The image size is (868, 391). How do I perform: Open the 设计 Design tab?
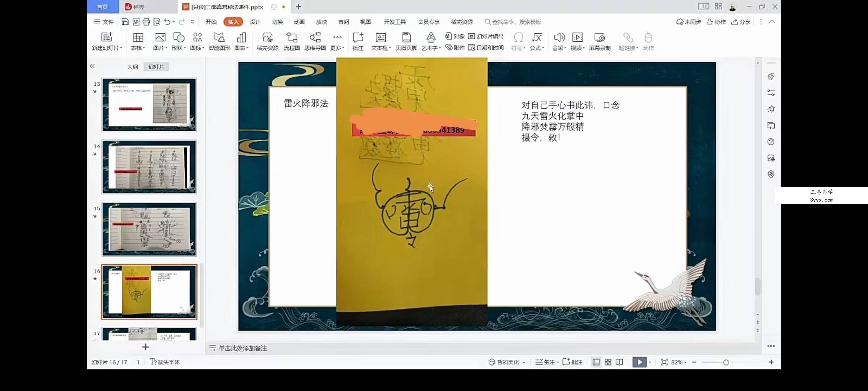[x=255, y=22]
